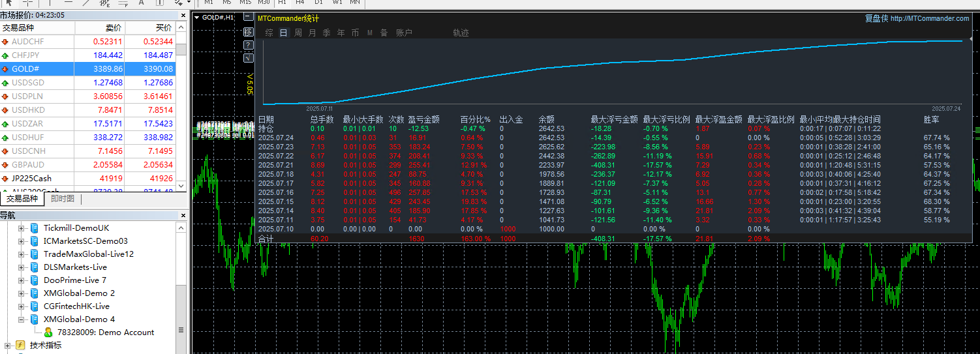Open the http://MTCommander.com link
This screenshot has width=980, height=354.
pos(930,19)
